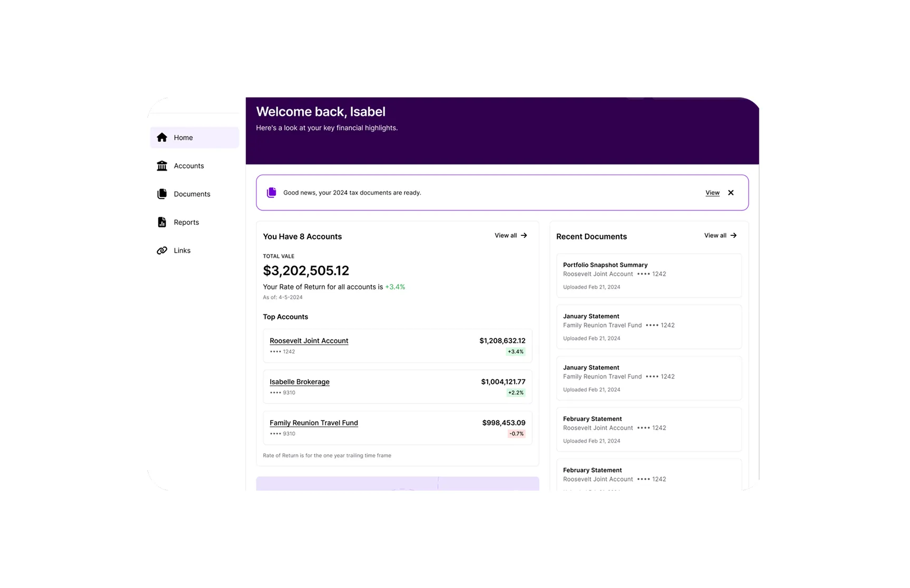Screen dimensions: 910x588
Task: Click the As of: 4-5-2024 date
Action: coord(283,297)
